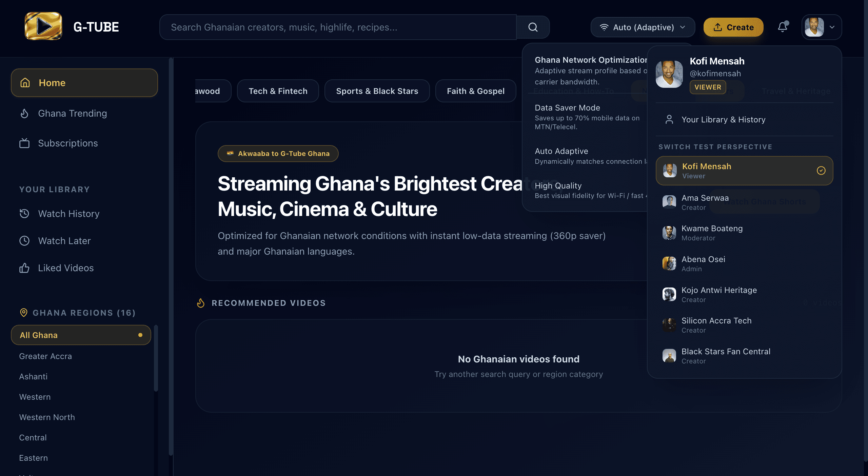
Task: Select the Sports & Black Stars chip
Action: [x=377, y=91]
